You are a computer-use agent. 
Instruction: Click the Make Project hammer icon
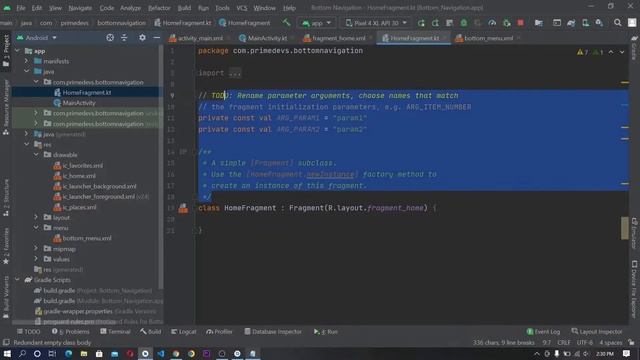(x=286, y=22)
